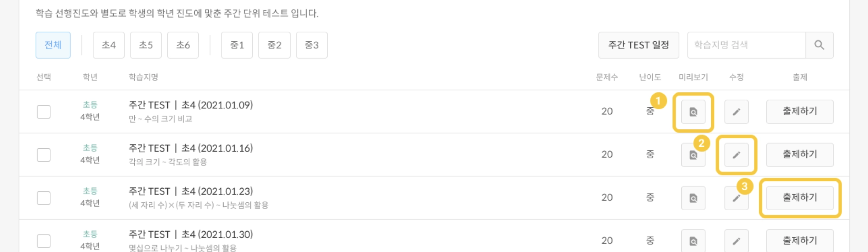Open the 주간 TEST 일정 schedule

click(x=638, y=45)
